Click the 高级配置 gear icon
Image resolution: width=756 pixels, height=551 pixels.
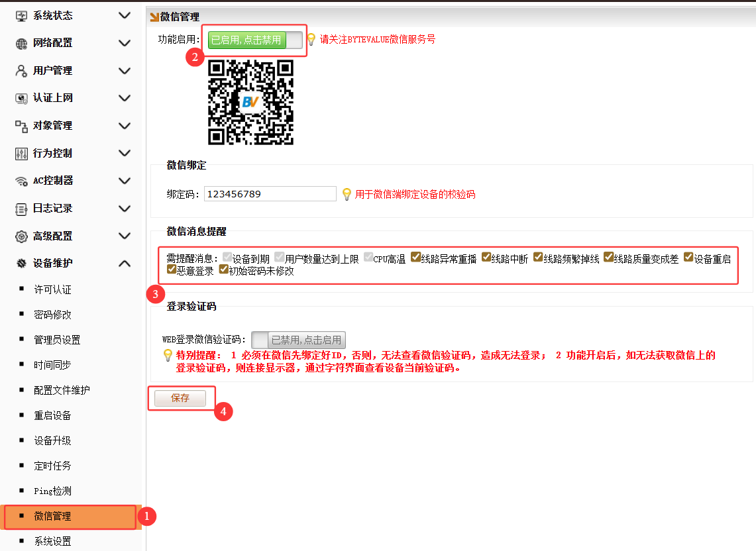click(x=21, y=236)
